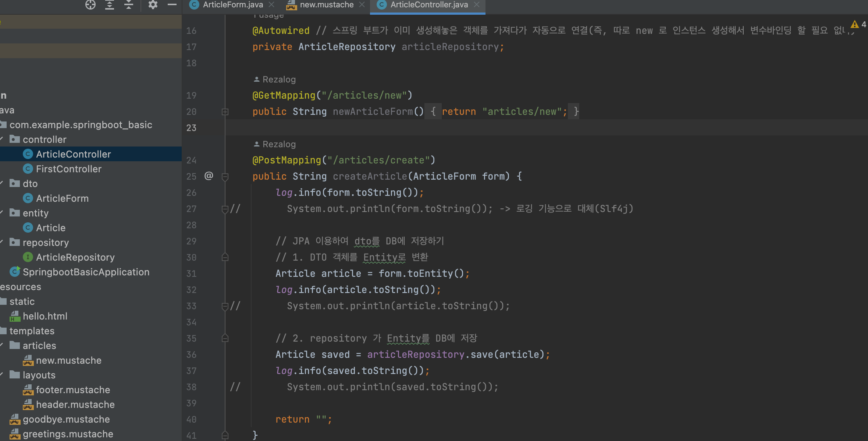This screenshot has width=868, height=441.
Task: Open project panel settings gear icon
Action: click(x=153, y=4)
